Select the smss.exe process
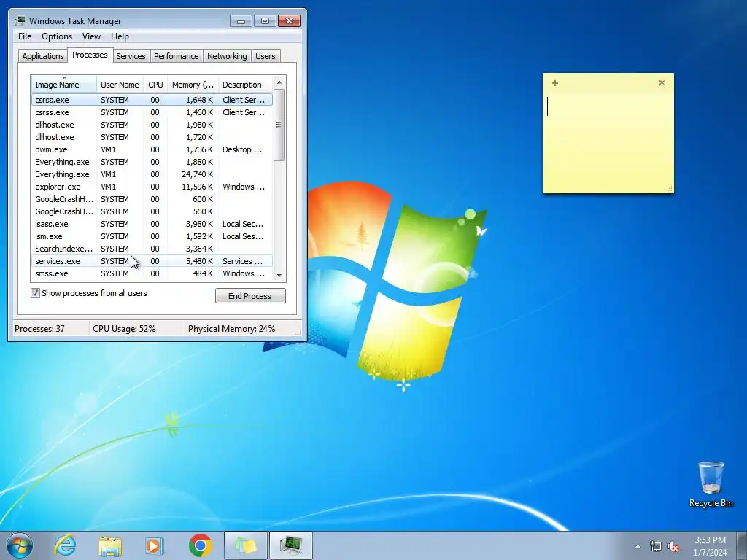747x560 pixels. pyautogui.click(x=152, y=273)
